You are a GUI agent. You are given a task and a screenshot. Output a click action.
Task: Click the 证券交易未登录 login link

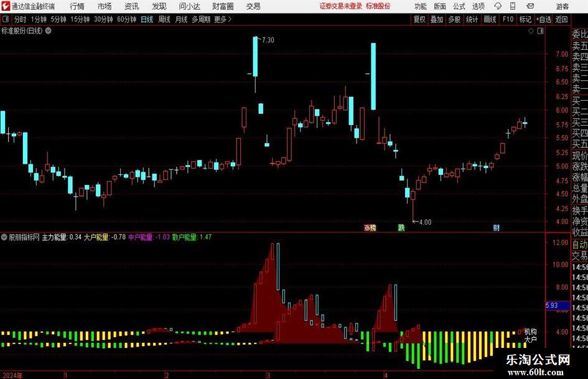click(x=341, y=6)
